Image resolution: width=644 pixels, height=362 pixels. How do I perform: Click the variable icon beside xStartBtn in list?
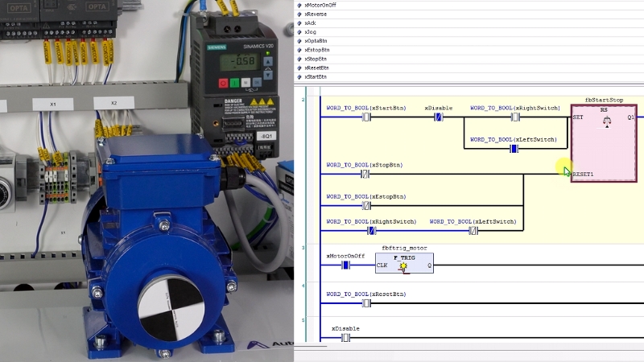[299, 77]
